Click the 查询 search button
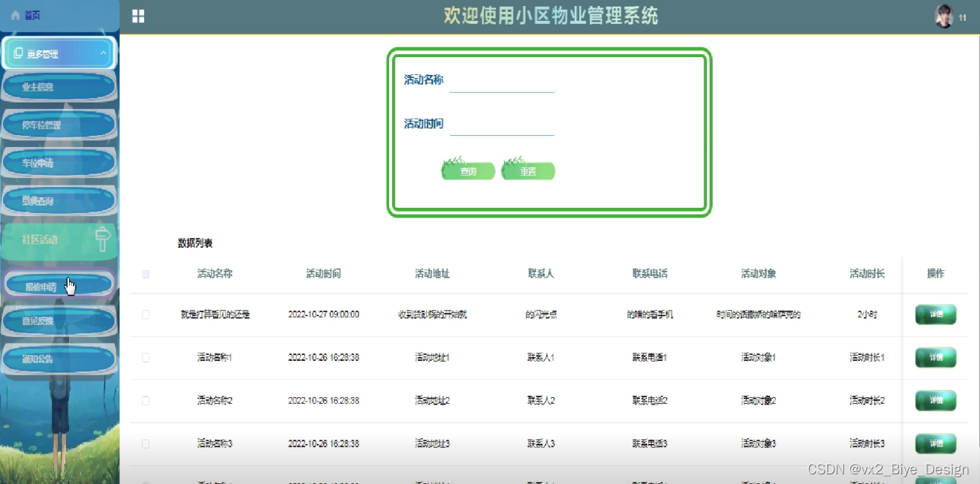980x484 pixels. click(468, 171)
